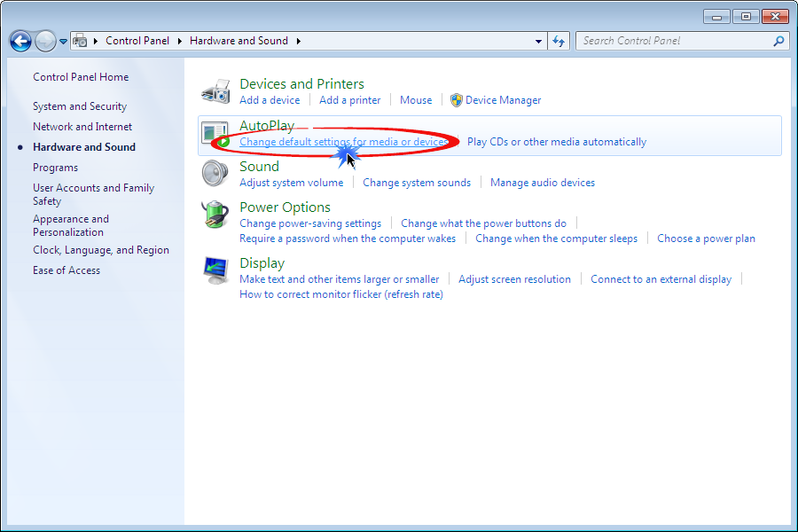The height and width of the screenshot is (532, 798).
Task: Click the Sound speaker icon
Action: (214, 173)
